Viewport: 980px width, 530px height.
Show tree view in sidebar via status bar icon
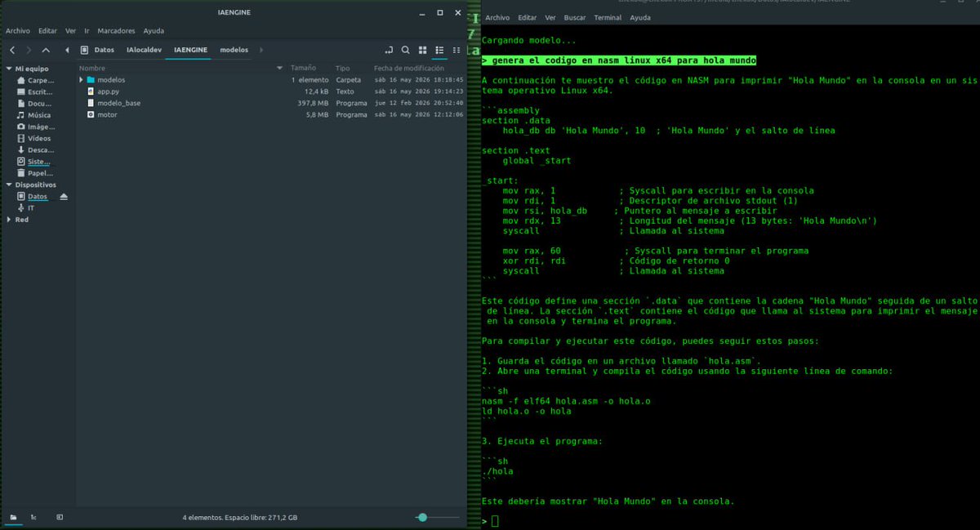(x=33, y=518)
